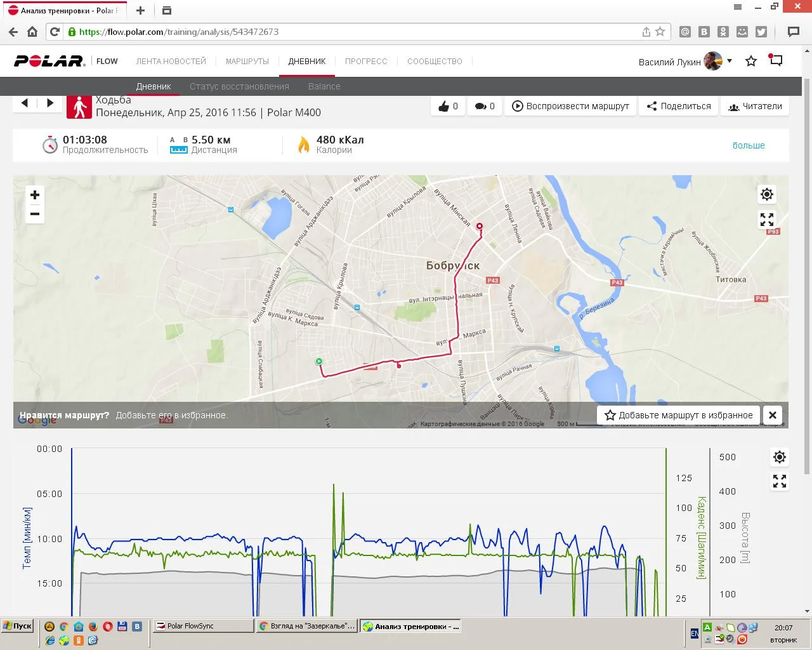Open favorites star in Polar header
Viewport: 812px width, 650px height.
(x=751, y=61)
